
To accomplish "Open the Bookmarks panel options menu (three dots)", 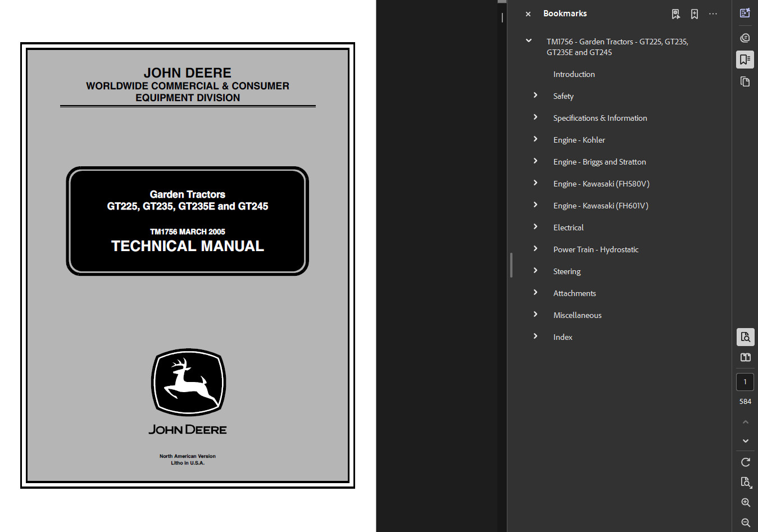I will tap(713, 14).
